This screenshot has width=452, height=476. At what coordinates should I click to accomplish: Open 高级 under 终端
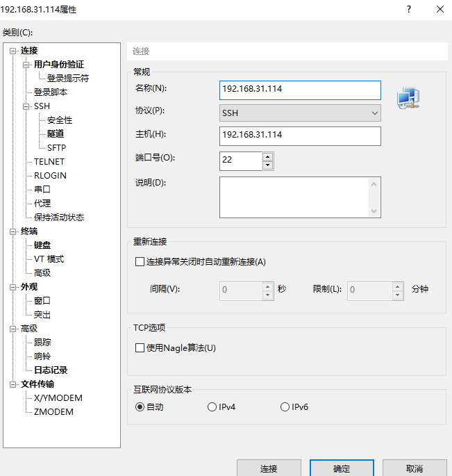[x=42, y=273]
